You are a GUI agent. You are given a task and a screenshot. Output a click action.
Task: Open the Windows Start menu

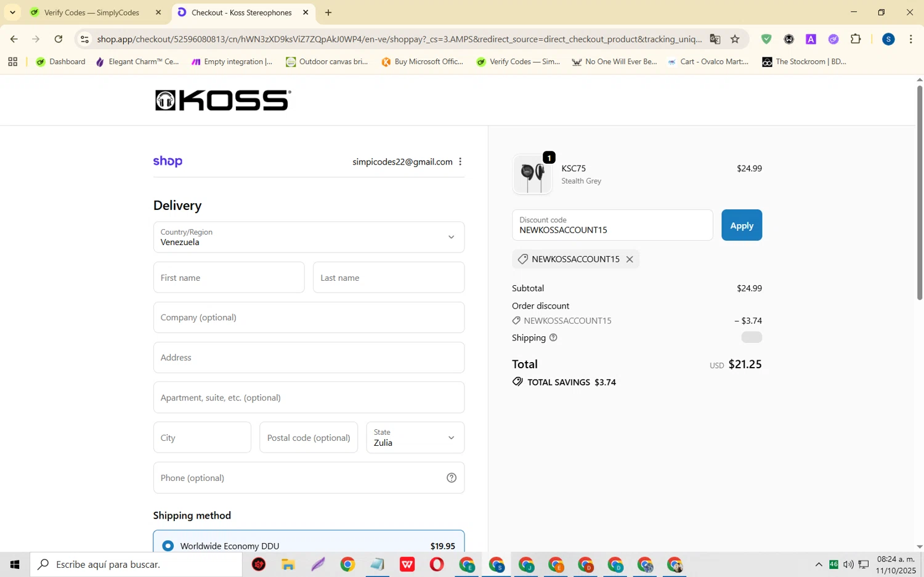click(15, 564)
